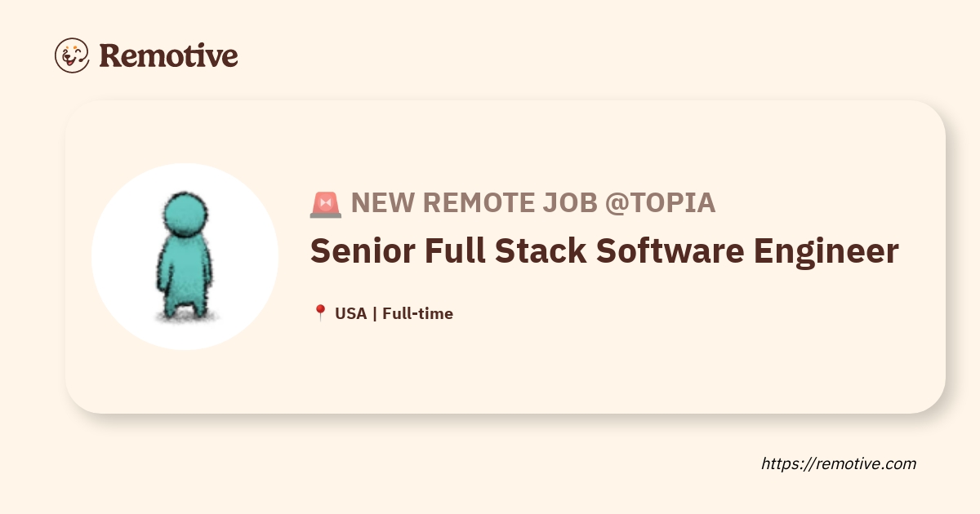Click the Remotive wordmark text
Screen dimensions: 980x514
click(168, 55)
